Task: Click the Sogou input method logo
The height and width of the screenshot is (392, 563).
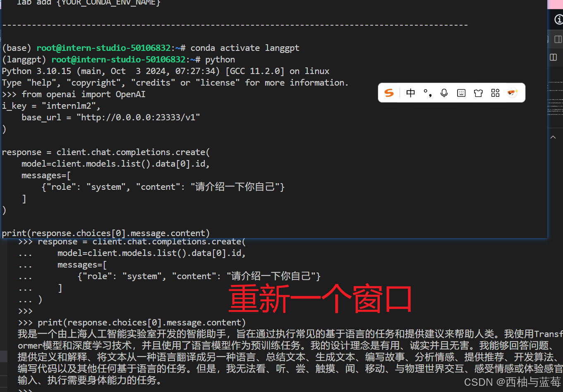Action: click(389, 93)
